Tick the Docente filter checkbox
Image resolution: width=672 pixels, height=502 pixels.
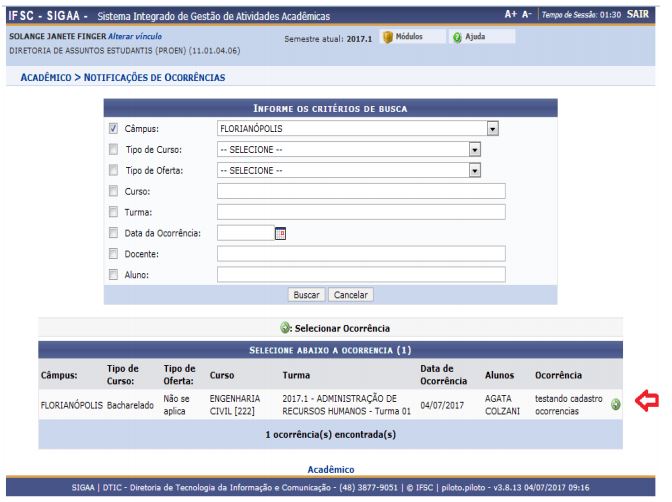113,254
